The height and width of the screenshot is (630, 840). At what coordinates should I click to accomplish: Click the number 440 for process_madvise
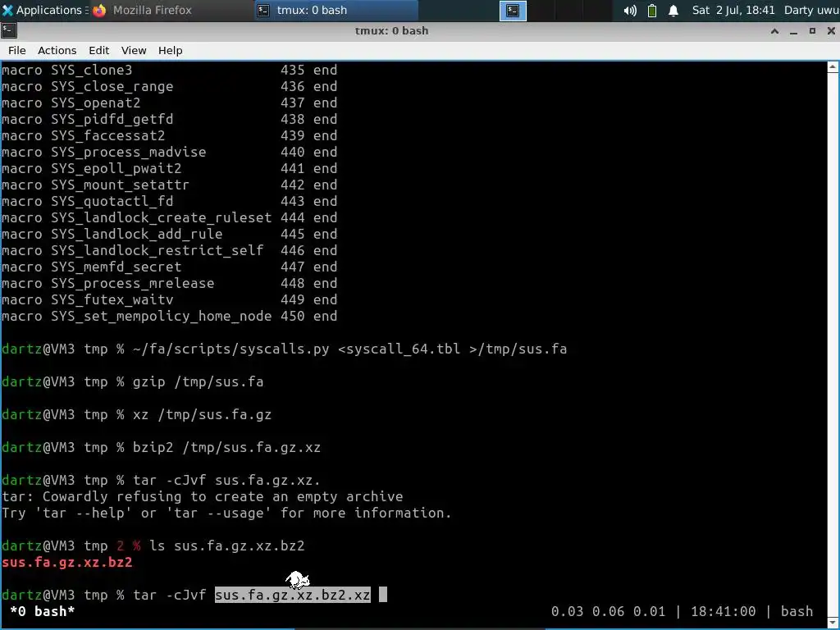point(293,152)
